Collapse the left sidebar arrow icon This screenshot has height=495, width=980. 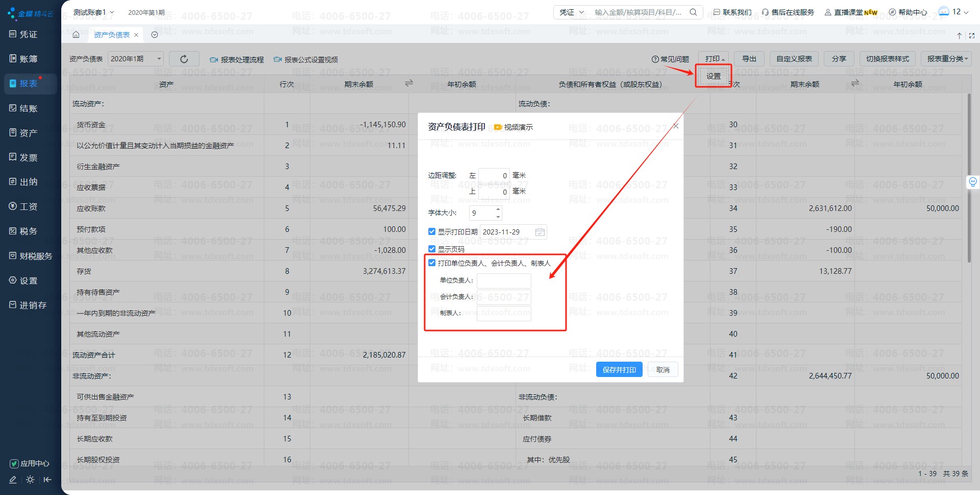[x=47, y=480]
